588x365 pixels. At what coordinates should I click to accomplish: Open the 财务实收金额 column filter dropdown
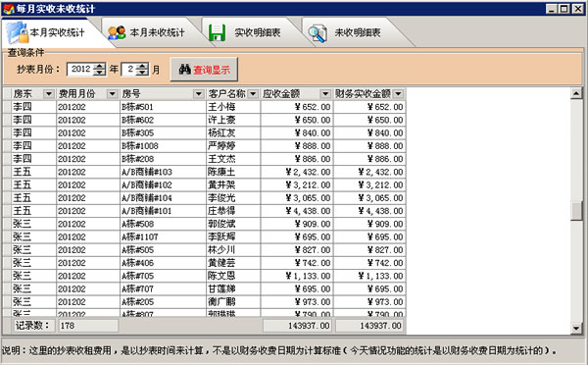point(398,93)
